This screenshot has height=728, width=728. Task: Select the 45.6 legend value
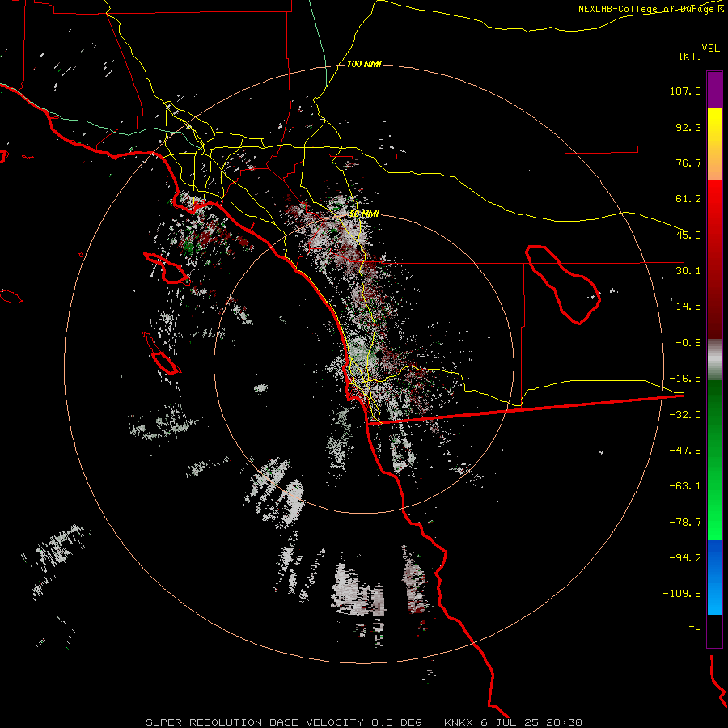pos(688,235)
